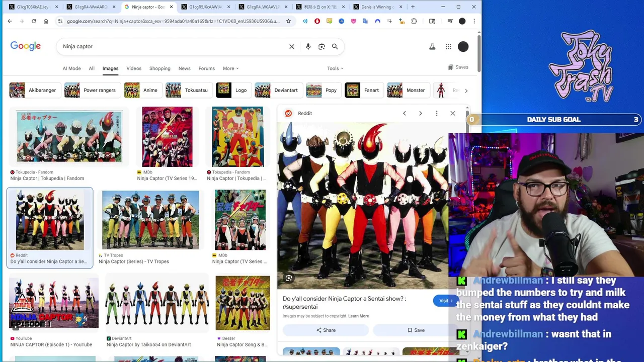The image size is (644, 362).
Task: Show previous image in preview panel
Action: tap(404, 113)
